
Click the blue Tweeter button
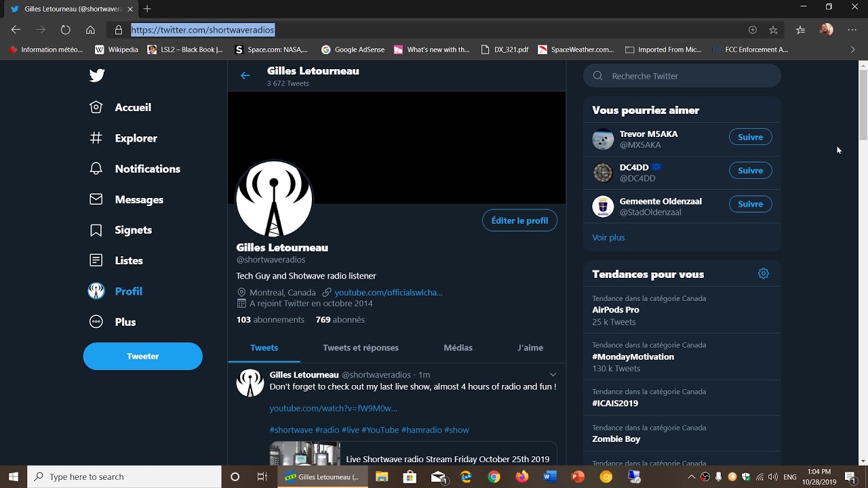coord(142,356)
